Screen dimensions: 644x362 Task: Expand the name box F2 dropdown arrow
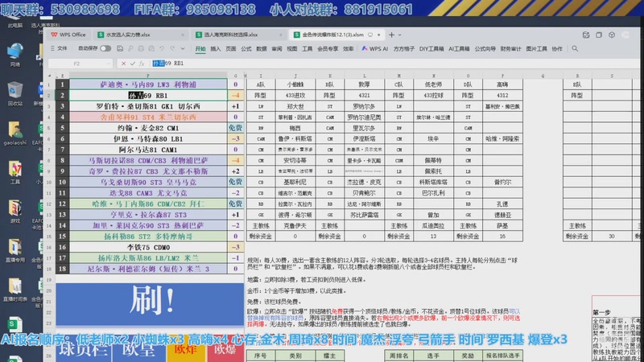point(108,64)
